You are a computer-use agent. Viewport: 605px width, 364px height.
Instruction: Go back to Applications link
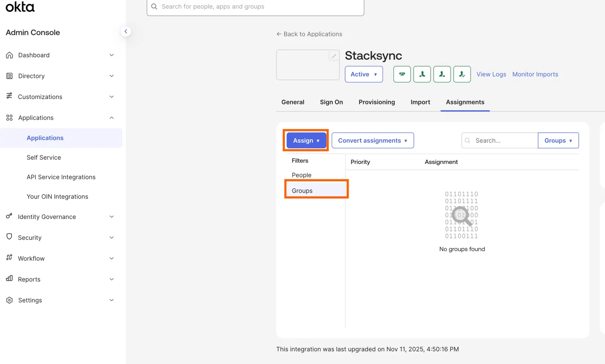pos(309,34)
